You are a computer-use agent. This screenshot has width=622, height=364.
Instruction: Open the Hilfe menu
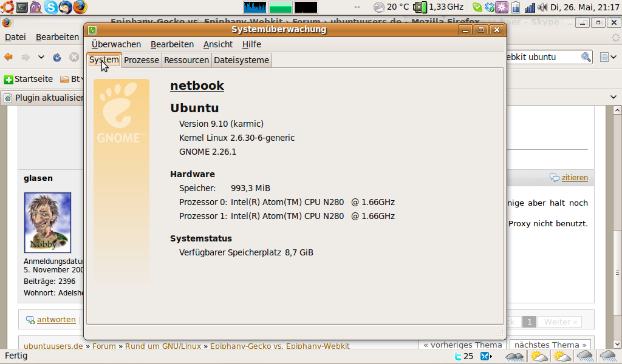pyautogui.click(x=251, y=44)
